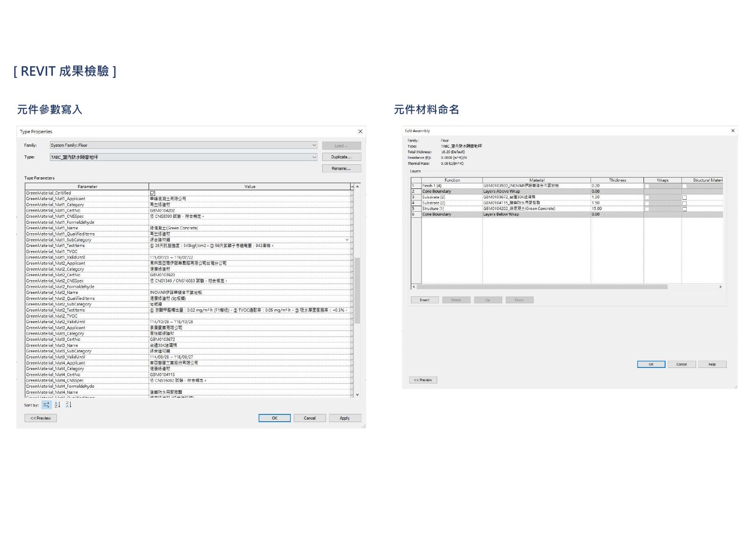This screenshot has height=534, width=756.
Task: Close the Type Properties dialog
Action: (360, 131)
